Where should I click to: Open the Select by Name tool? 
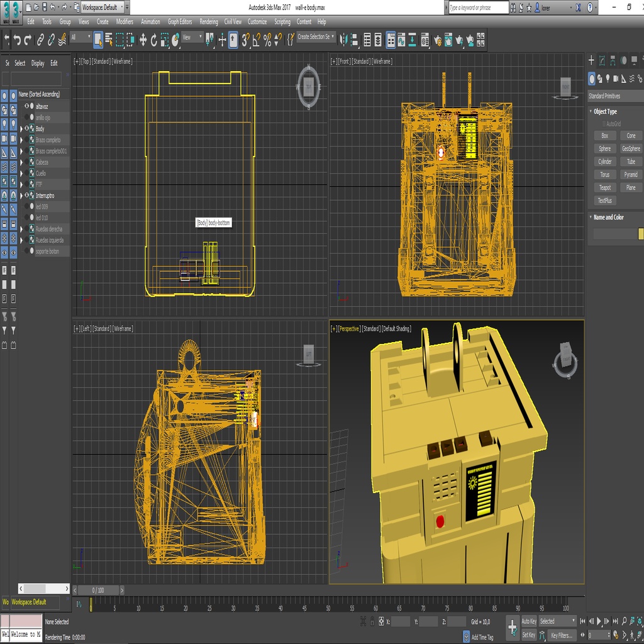click(x=109, y=40)
